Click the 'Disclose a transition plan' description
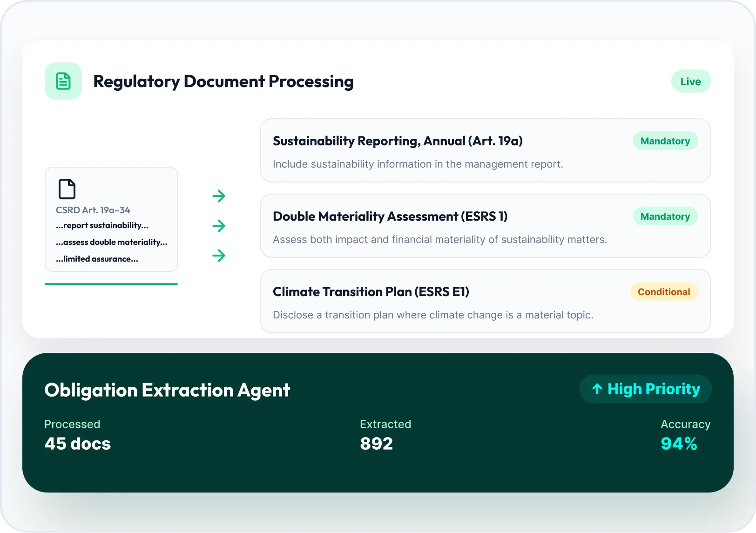The height and width of the screenshot is (533, 756). (433, 315)
